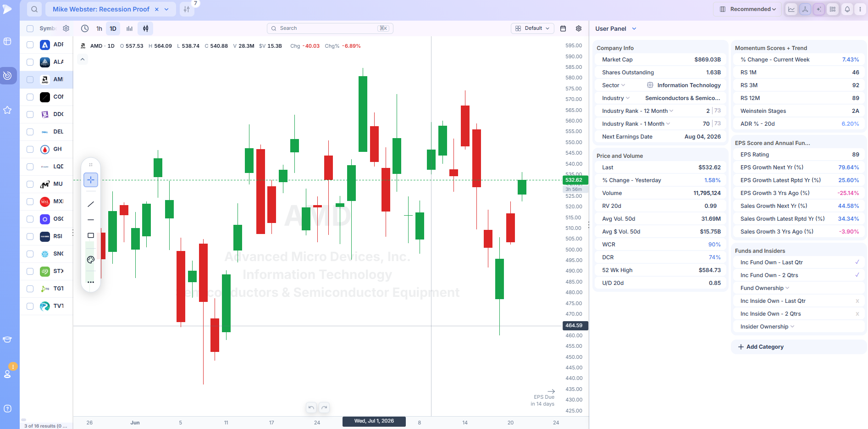Open the user profile sidebar icon
This screenshot has width=868, height=429.
pos(7,374)
